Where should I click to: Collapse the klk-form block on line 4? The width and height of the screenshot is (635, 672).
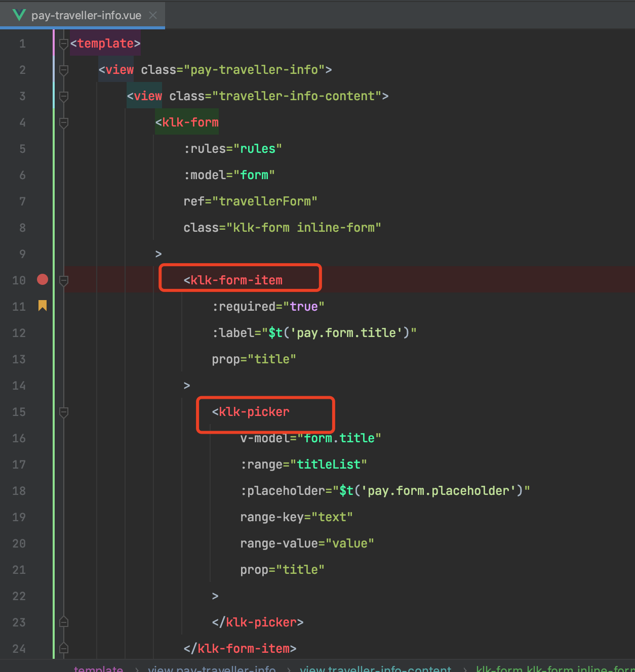point(64,123)
